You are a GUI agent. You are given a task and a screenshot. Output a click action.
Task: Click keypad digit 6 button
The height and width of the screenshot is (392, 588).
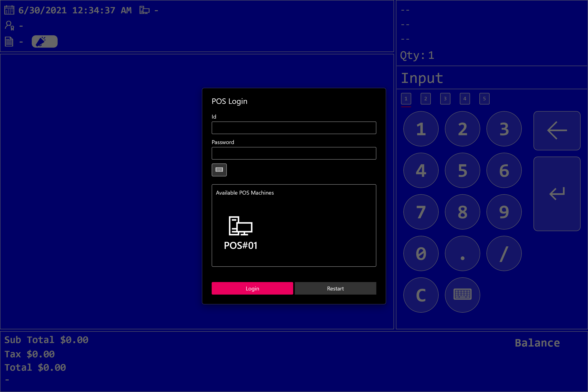(x=504, y=171)
